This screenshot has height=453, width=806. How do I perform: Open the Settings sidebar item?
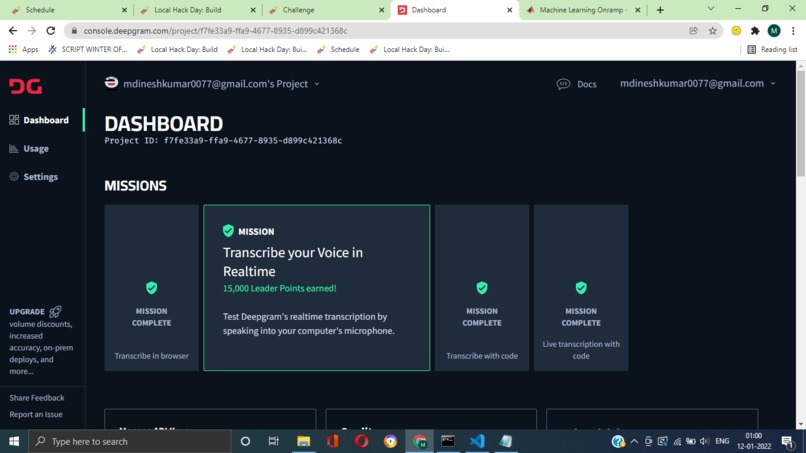pos(33,177)
